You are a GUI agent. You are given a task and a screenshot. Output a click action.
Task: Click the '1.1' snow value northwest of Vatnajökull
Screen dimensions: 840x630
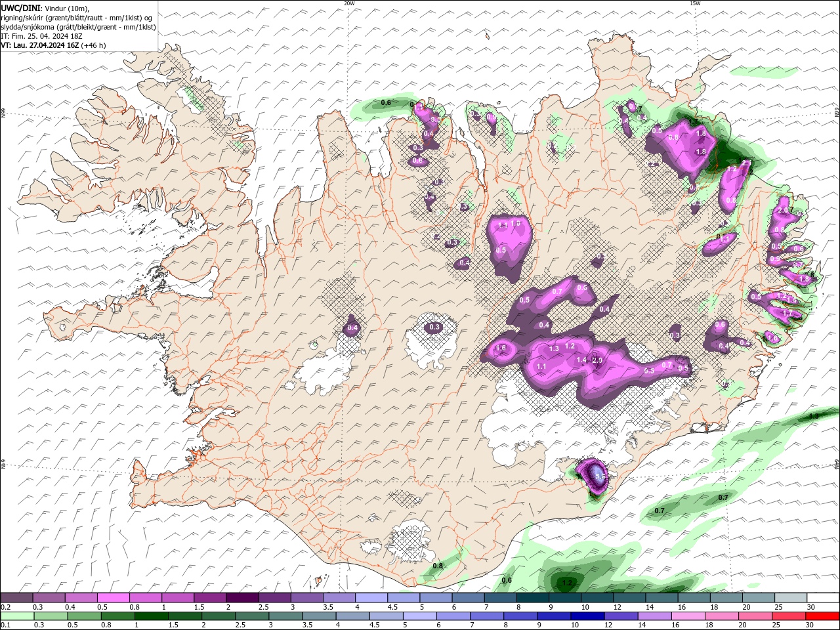(x=541, y=366)
